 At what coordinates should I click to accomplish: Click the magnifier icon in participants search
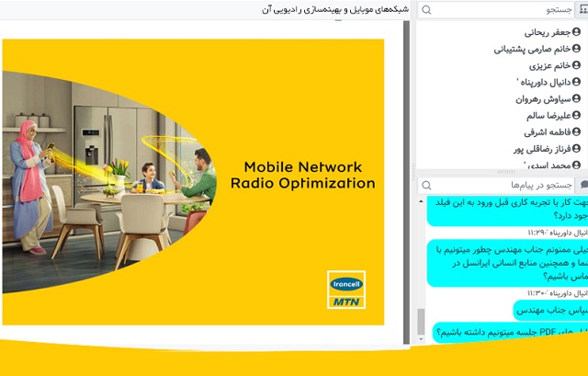point(426,10)
